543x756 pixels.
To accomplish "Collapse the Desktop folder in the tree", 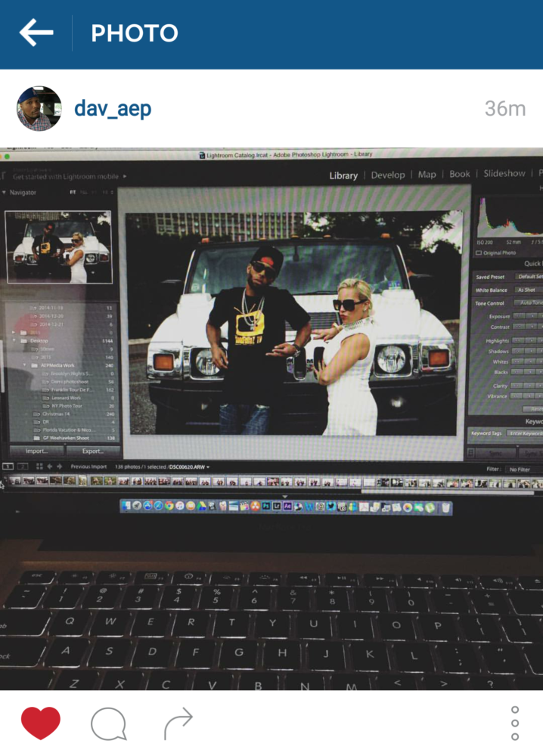I will point(14,341).
